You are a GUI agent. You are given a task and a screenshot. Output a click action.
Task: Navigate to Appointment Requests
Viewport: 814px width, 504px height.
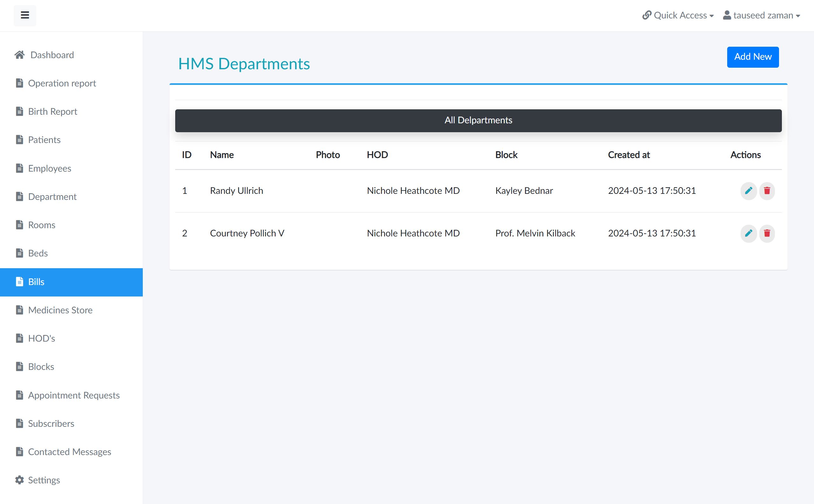pyautogui.click(x=74, y=395)
